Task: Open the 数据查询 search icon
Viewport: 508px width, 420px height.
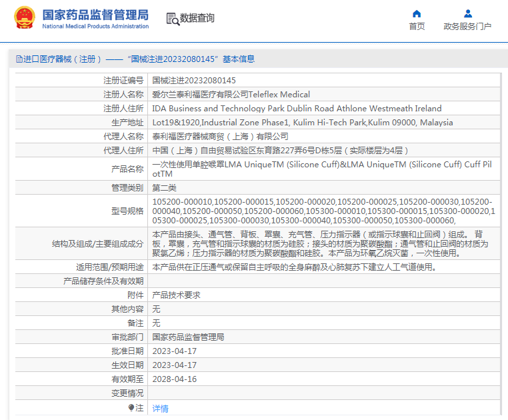Action: pyautogui.click(x=173, y=19)
